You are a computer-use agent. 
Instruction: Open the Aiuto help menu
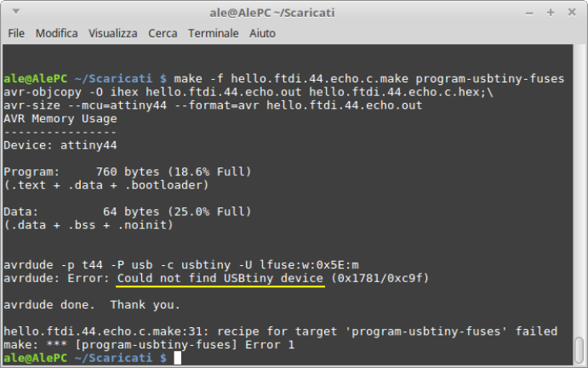coord(262,33)
